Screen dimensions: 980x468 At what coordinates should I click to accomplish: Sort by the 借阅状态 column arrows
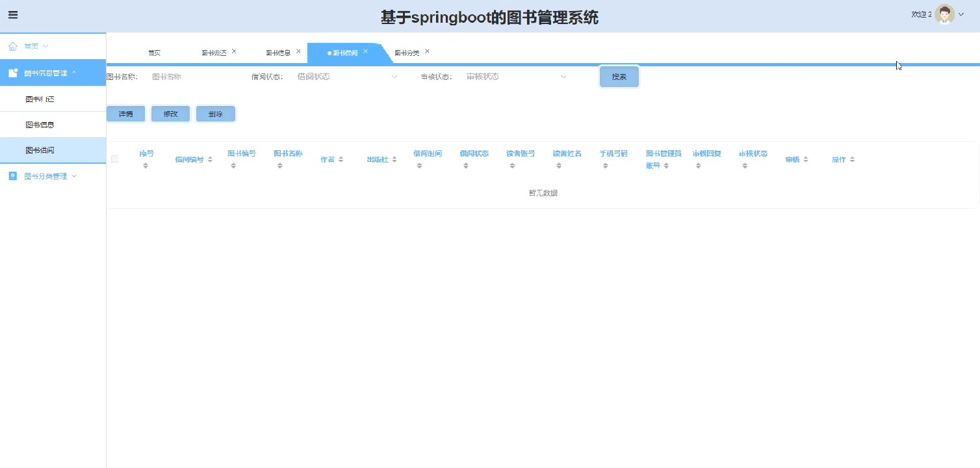466,166
